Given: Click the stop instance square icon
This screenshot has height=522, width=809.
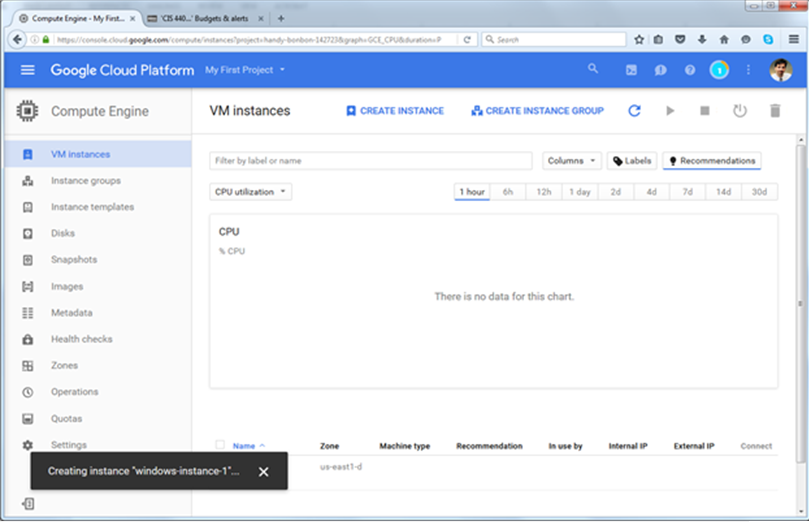Looking at the screenshot, I should pyautogui.click(x=705, y=110).
